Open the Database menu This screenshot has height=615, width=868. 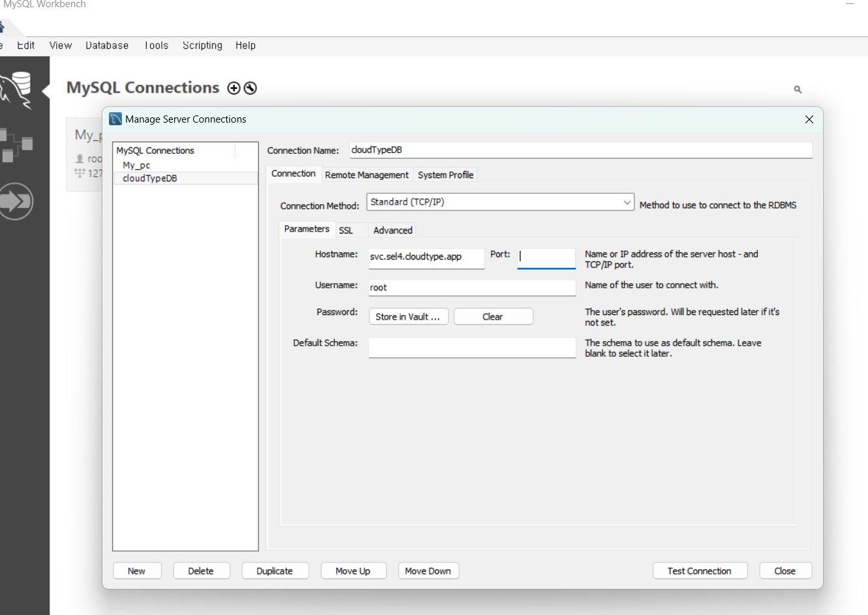point(107,46)
